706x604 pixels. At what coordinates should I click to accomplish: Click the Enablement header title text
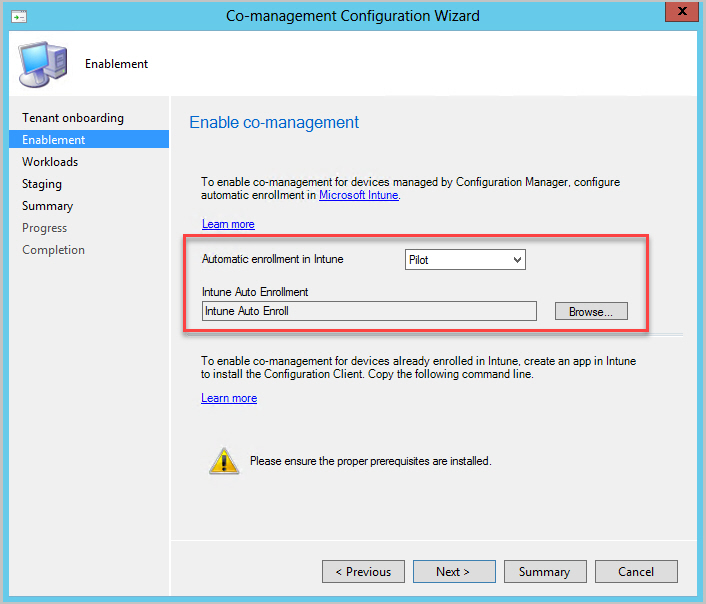116,64
